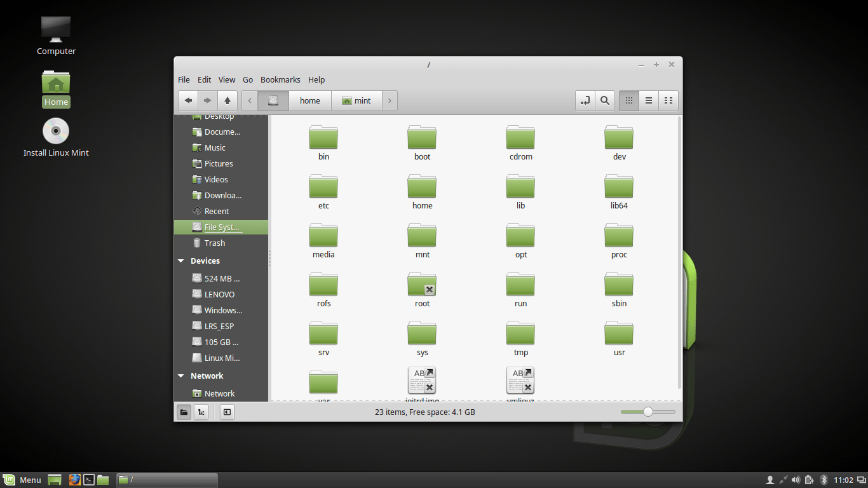Switch to compact view
The width and height of the screenshot is (868, 488).
[x=668, y=100]
